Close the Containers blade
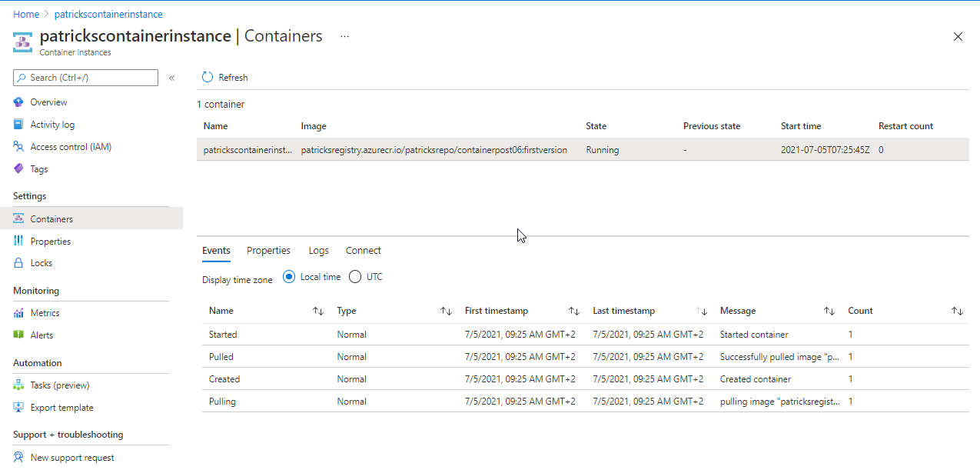Screen dimensions: 980x470 tap(958, 37)
